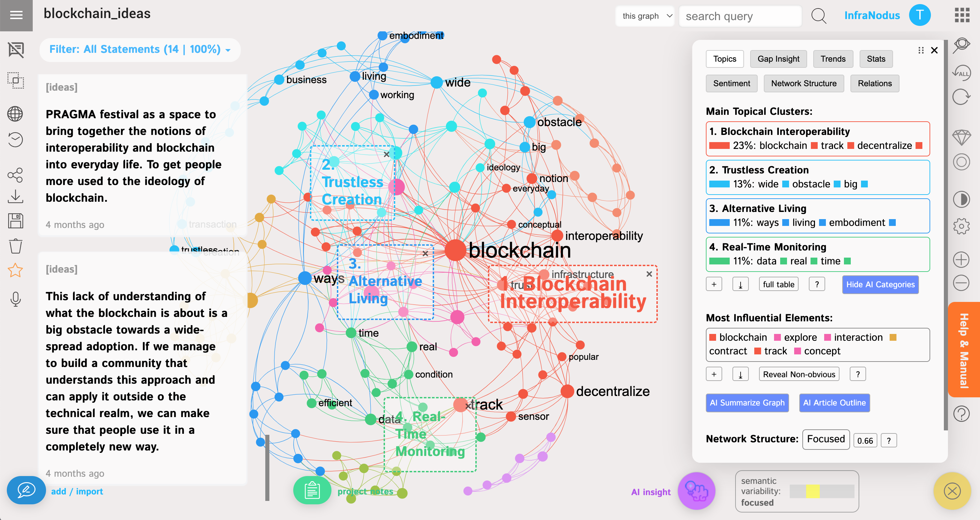
Task: Toggle Hide AI Categories
Action: click(880, 284)
